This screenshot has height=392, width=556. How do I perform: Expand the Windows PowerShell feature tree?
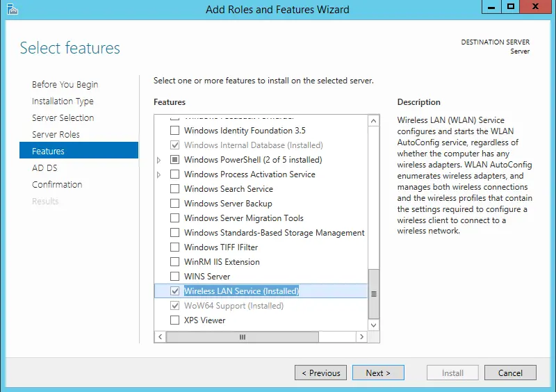(x=159, y=160)
